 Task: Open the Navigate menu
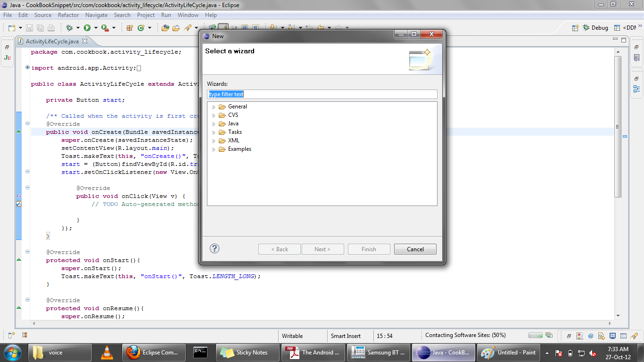click(97, 15)
